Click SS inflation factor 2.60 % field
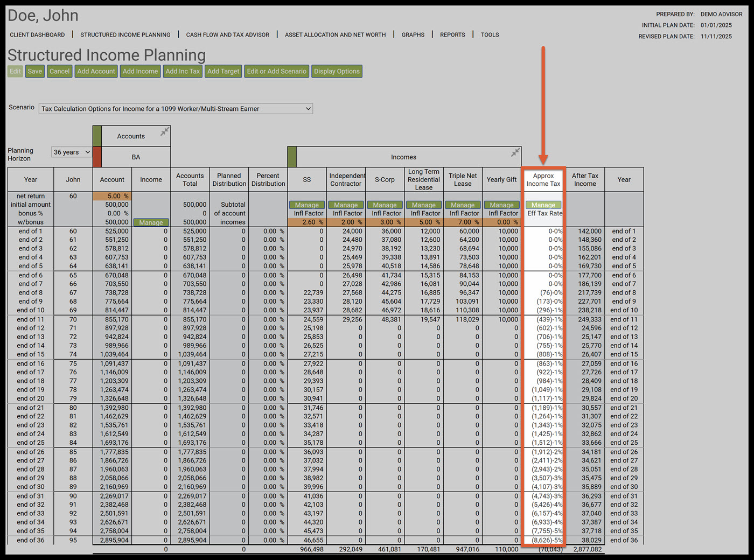754x560 pixels. pos(306,222)
